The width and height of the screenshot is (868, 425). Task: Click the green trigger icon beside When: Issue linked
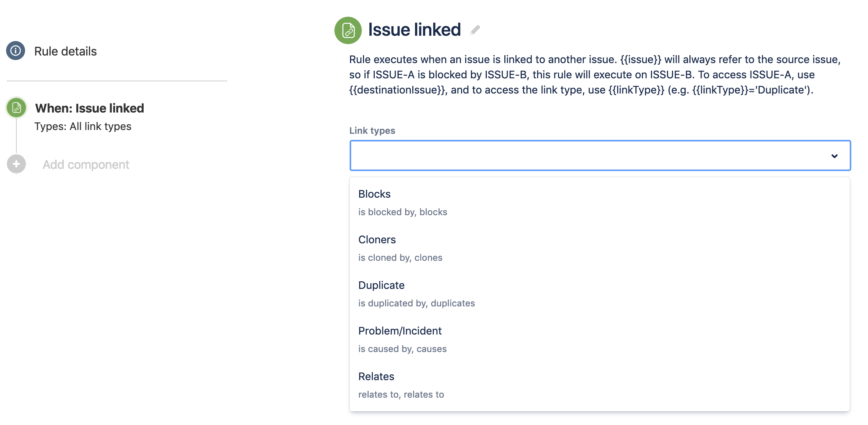pos(16,108)
